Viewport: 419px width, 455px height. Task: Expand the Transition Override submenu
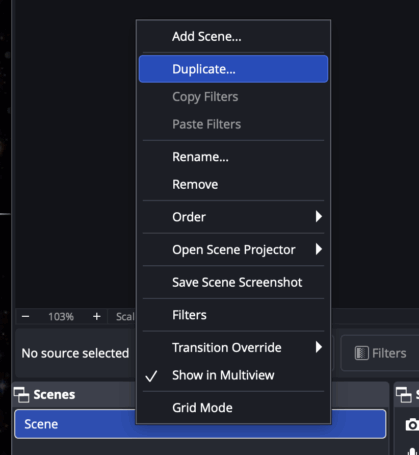point(319,347)
